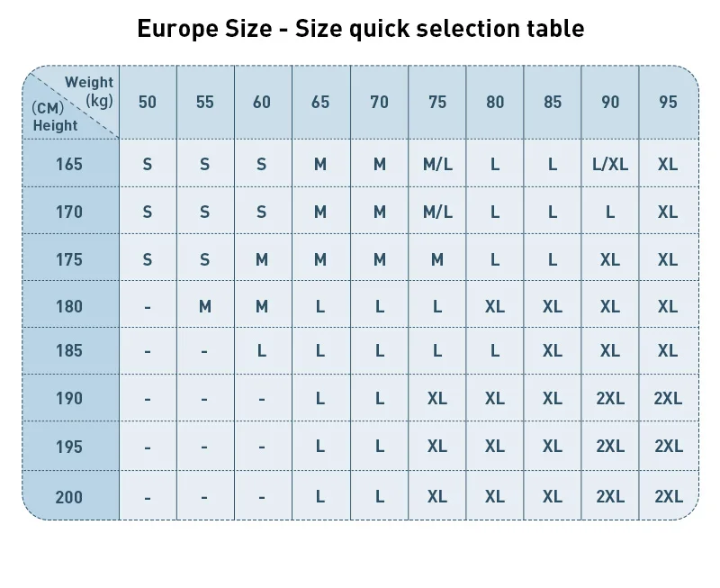
Task: Click the 2XL cell in bottom-right corner
Action: 668,496
